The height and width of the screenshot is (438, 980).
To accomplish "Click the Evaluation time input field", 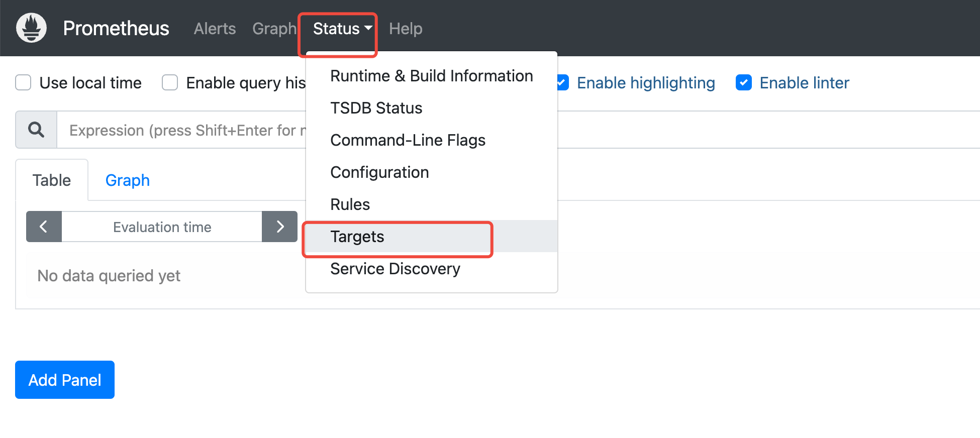I will [162, 227].
